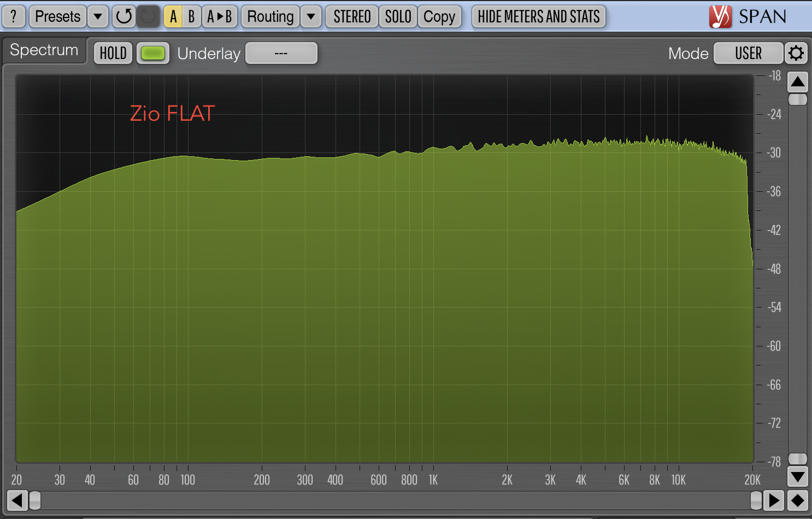Viewport: 812px width, 519px height.
Task: Open the Routing menu
Action: pos(270,16)
